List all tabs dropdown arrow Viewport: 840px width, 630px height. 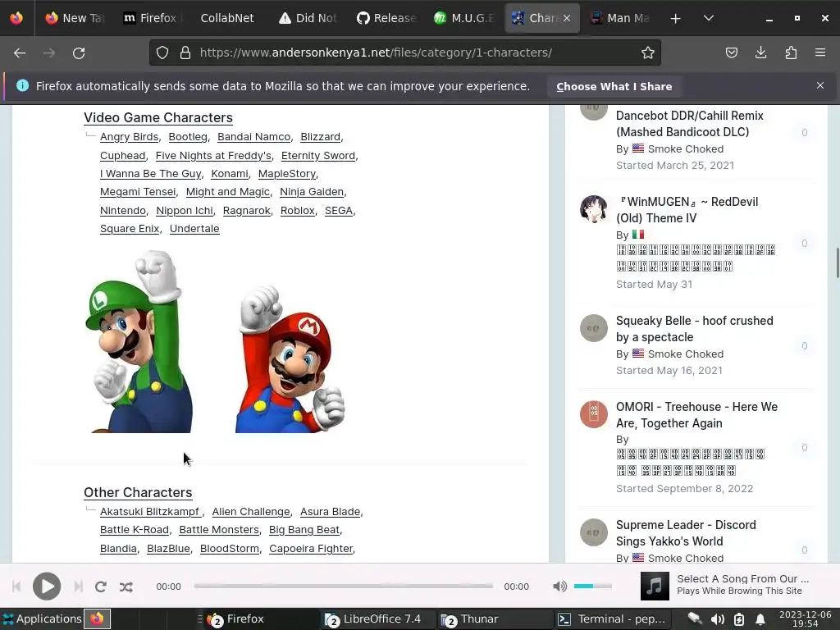(708, 18)
